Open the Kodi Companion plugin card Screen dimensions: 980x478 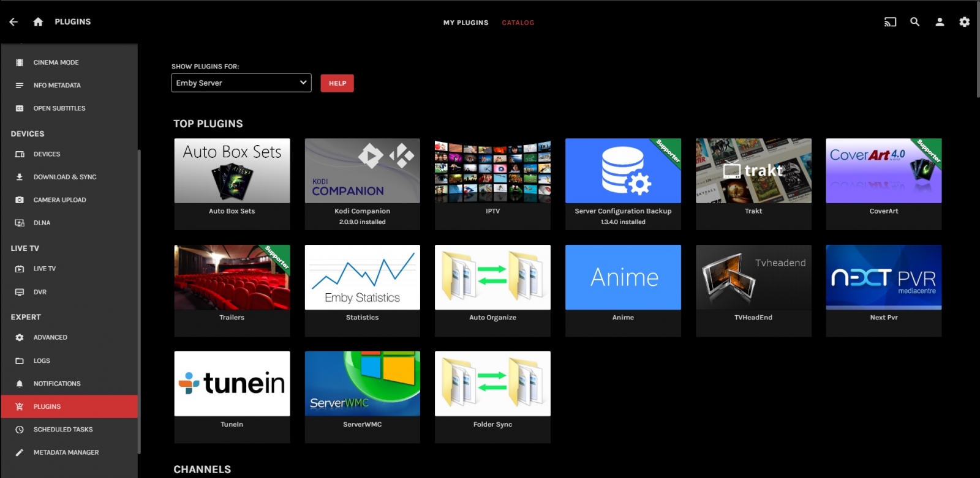click(363, 184)
